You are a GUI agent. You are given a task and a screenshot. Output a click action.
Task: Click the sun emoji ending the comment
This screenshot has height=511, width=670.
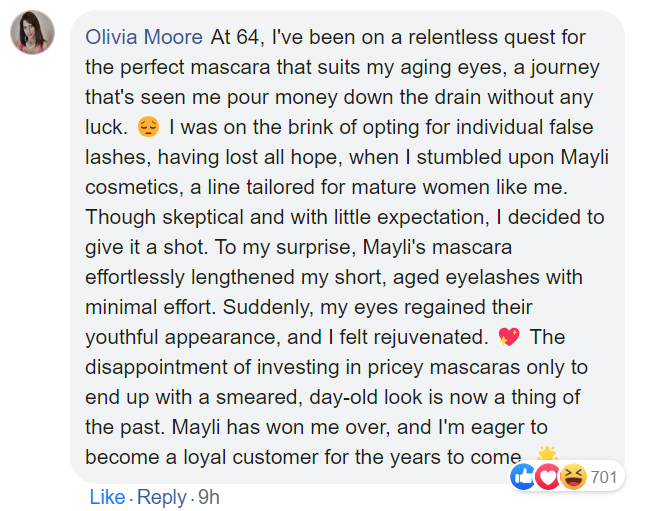click(546, 455)
